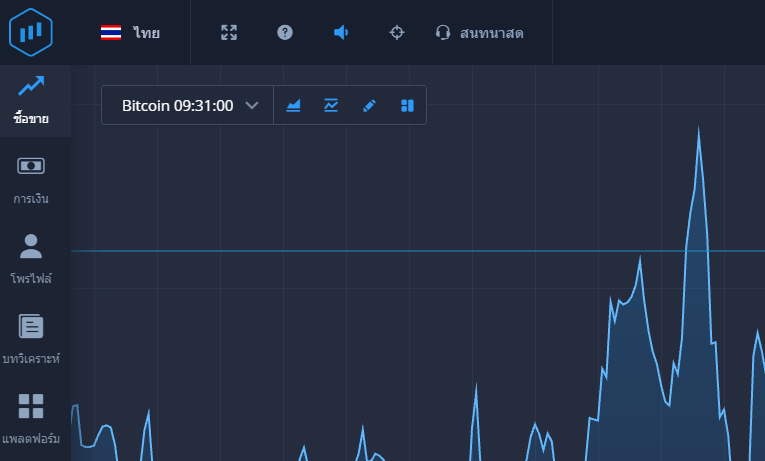Click the banknote icon above การเงิน
Image resolution: width=765 pixels, height=461 pixels.
31,166
